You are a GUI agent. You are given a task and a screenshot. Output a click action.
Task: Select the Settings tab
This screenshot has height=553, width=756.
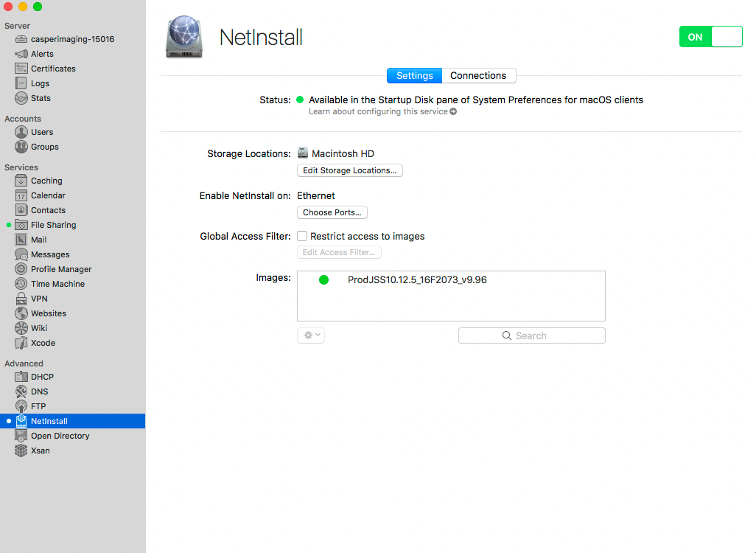pyautogui.click(x=415, y=75)
